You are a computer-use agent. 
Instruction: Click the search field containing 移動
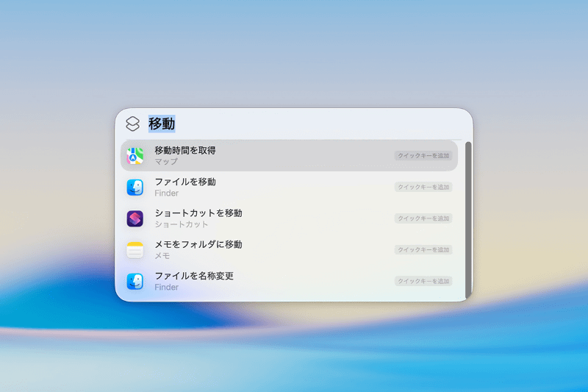pos(304,124)
